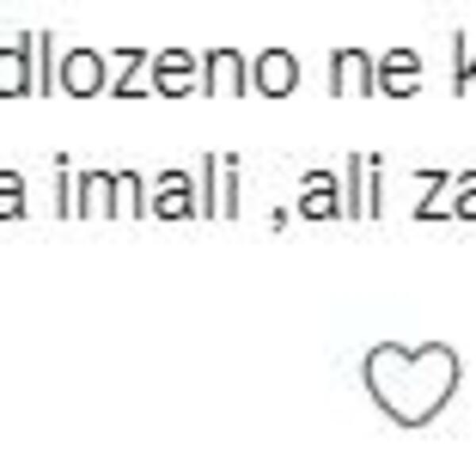Click the letter "e" in "ne"
Screen dimensions: 476x476
pos(400,73)
